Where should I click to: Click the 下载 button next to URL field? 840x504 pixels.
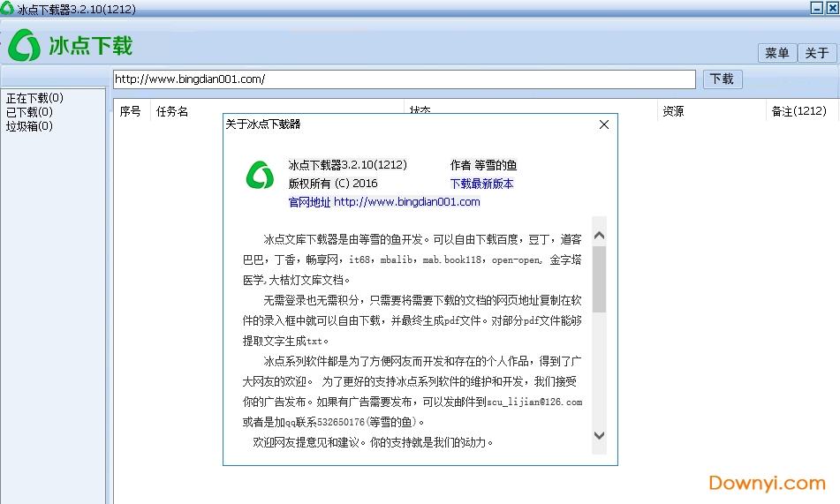tap(722, 79)
